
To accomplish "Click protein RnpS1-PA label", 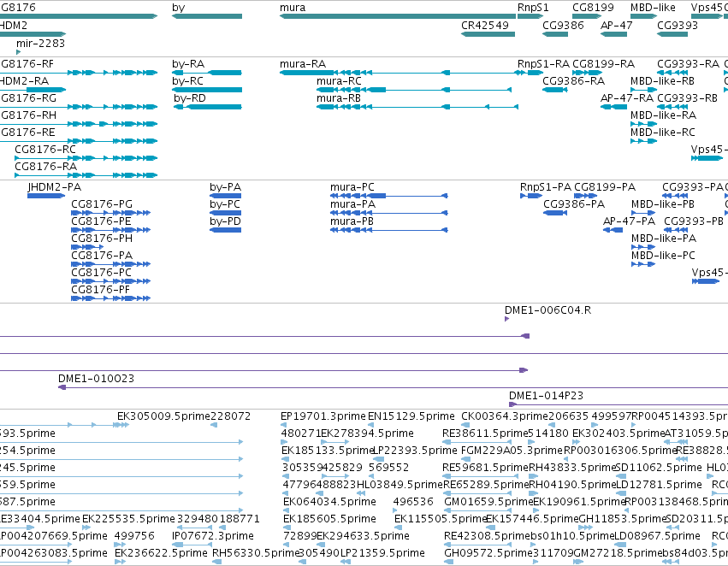I will point(546,187).
